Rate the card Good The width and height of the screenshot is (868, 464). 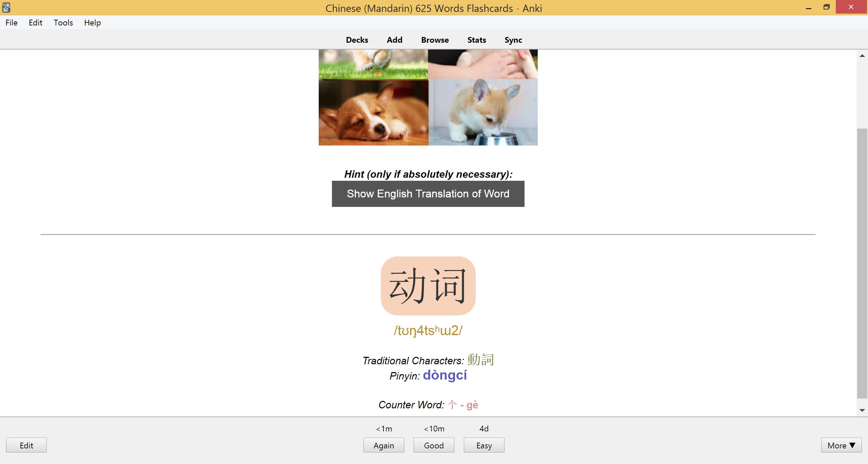pos(434,445)
